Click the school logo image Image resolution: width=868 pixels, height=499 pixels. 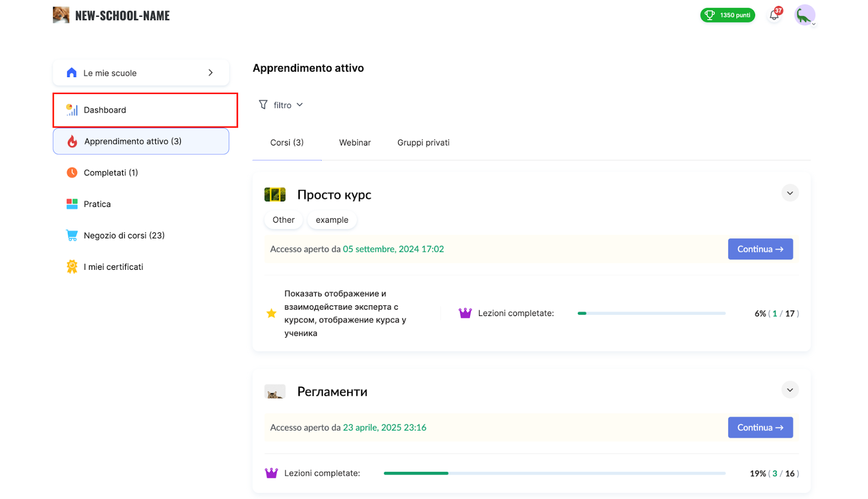[61, 15]
